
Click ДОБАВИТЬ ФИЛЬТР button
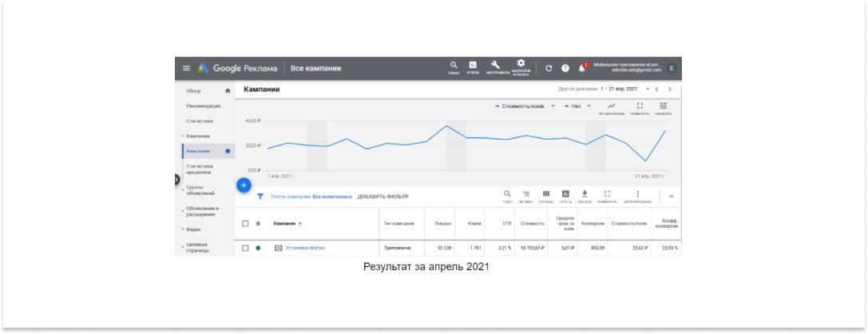tap(383, 197)
